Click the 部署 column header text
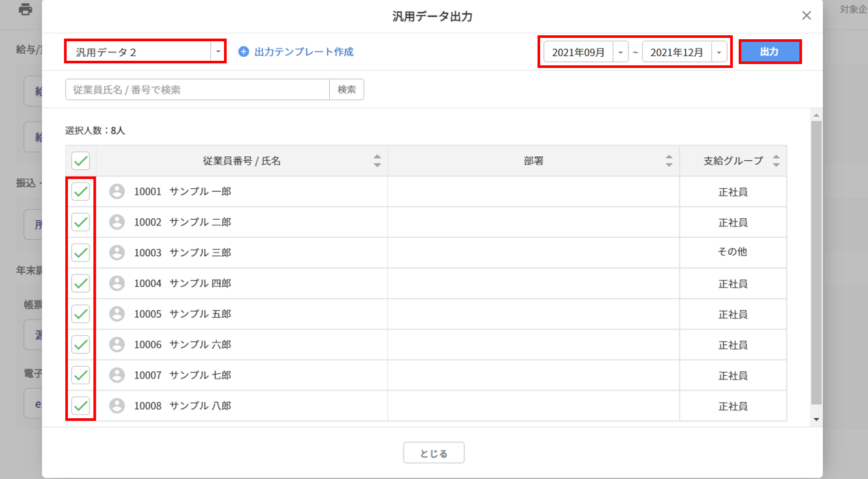The width and height of the screenshot is (868, 479). coord(534,161)
